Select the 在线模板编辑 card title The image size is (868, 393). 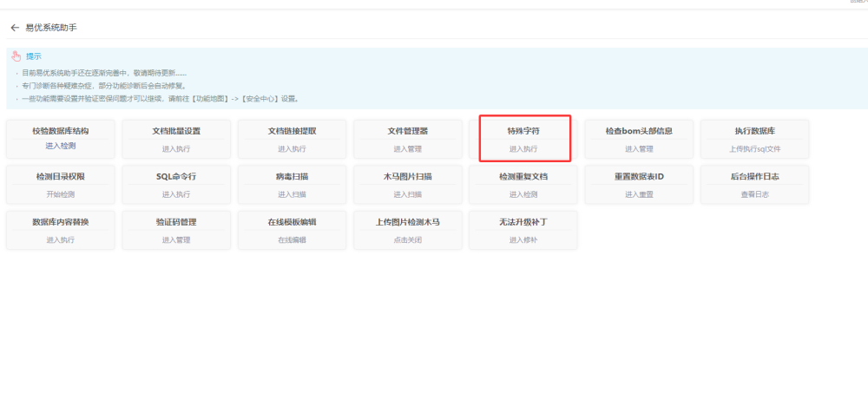[292, 222]
